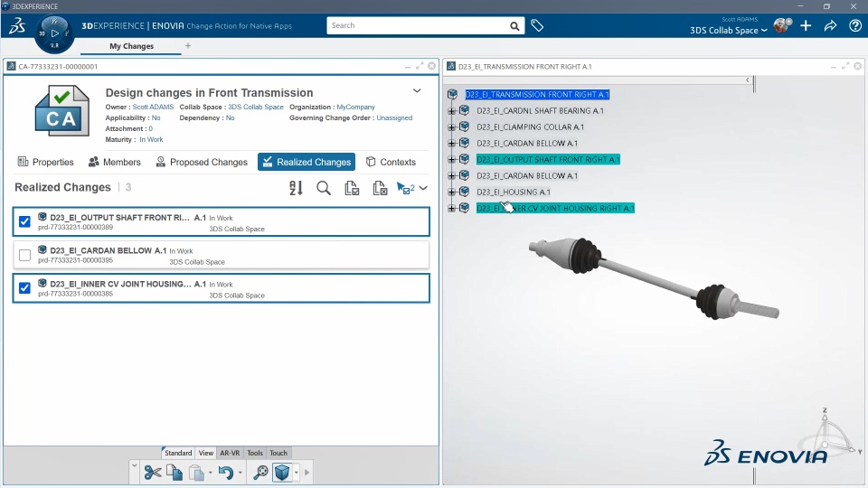Search within Realized Changes
The width and height of the screenshot is (868, 488).
(x=324, y=188)
